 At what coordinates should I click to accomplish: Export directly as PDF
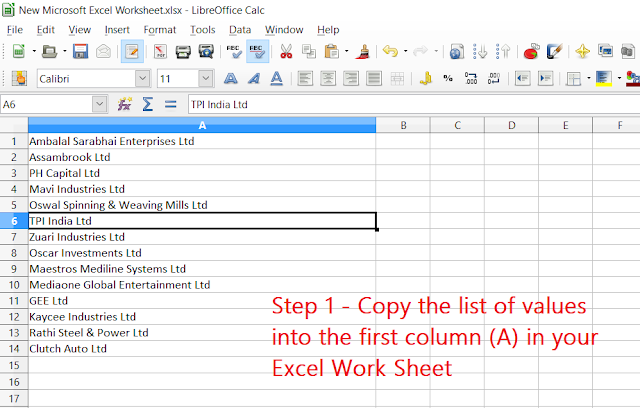tap(160, 52)
